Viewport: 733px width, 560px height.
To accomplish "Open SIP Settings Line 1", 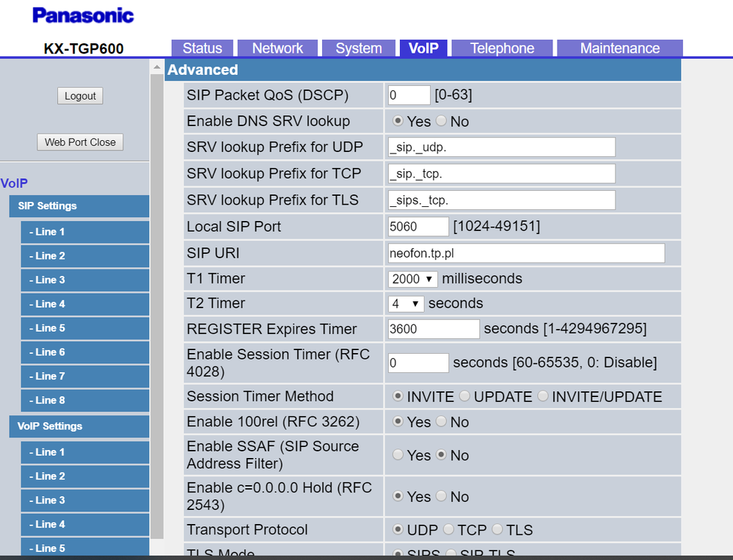I will (x=84, y=232).
